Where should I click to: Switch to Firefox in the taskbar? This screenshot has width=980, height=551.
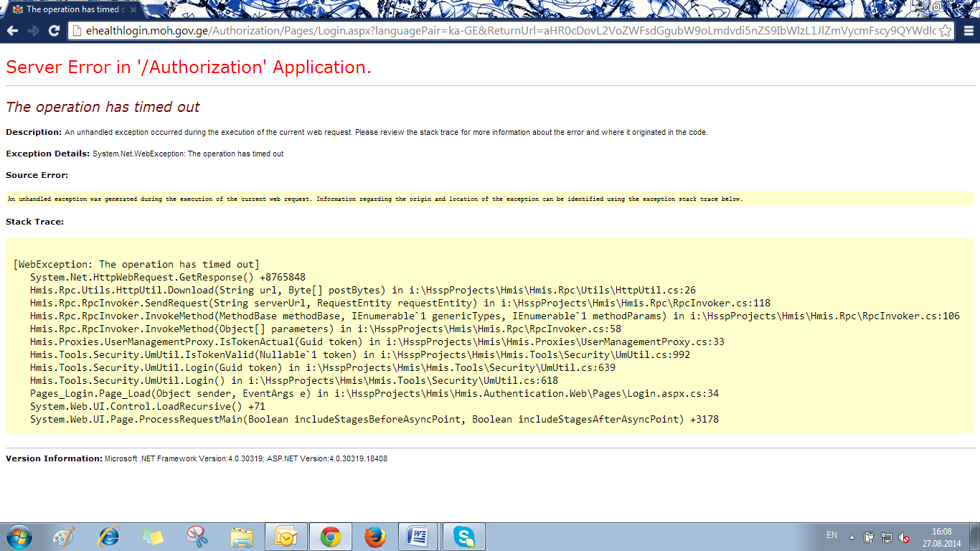374,537
